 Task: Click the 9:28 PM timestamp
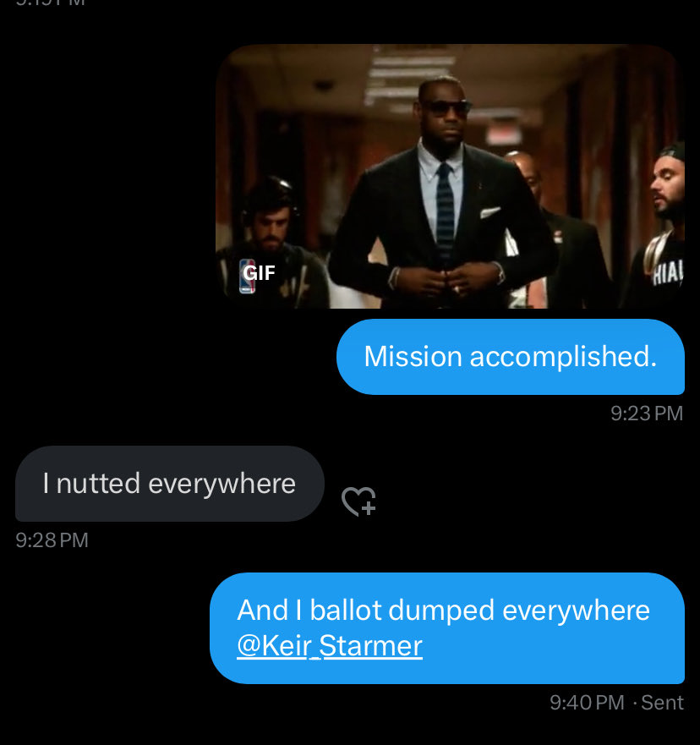[52, 540]
